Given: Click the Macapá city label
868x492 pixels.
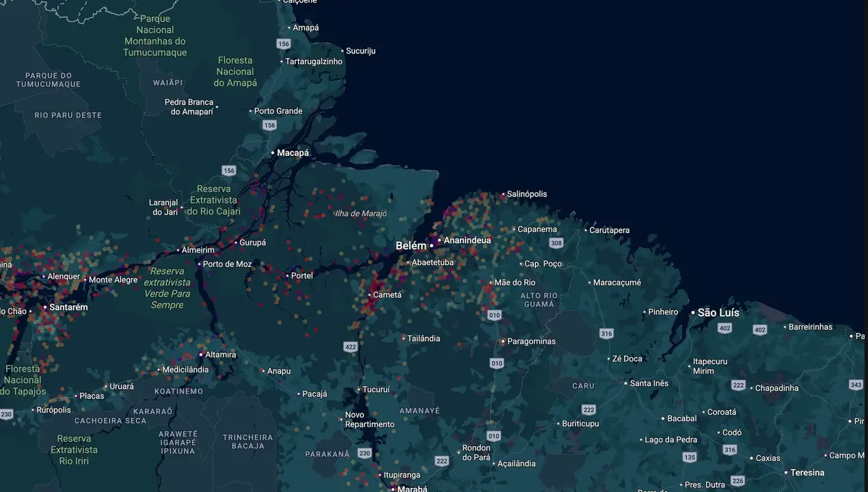Looking at the screenshot, I should (x=293, y=153).
